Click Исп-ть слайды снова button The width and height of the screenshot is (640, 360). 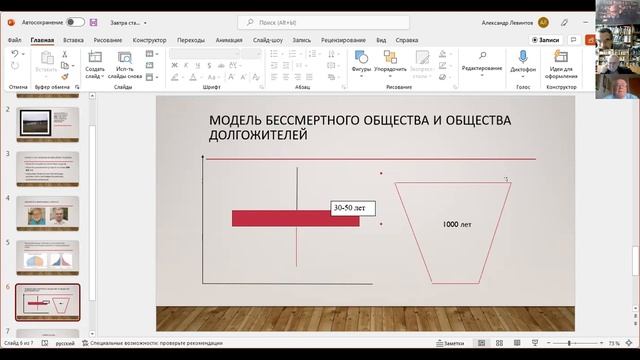125,64
